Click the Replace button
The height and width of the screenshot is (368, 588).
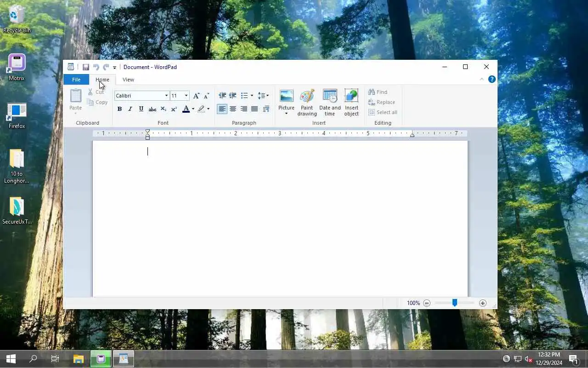[381, 102]
